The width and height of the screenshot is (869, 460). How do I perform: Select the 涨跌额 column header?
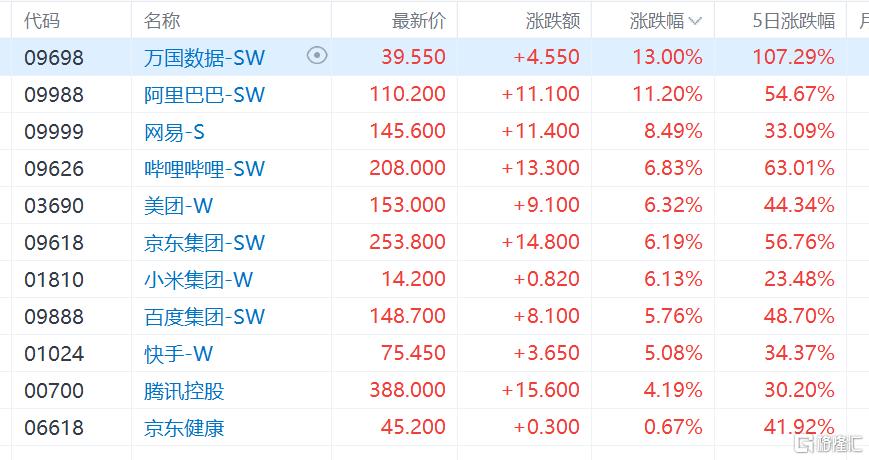553,21
